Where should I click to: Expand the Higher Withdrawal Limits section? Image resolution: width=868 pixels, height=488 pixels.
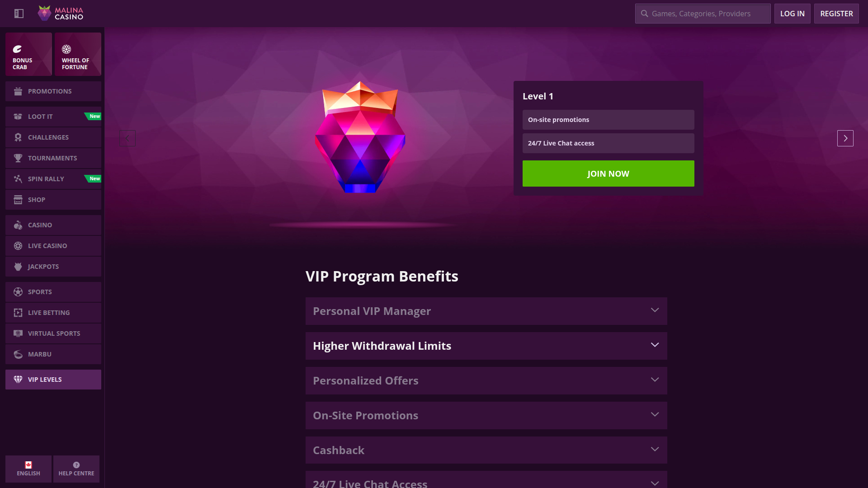pyautogui.click(x=486, y=346)
